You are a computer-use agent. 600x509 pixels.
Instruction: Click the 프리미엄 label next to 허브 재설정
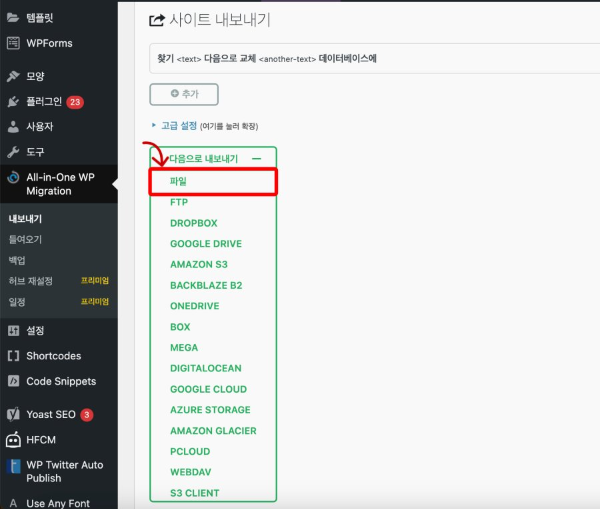pos(95,281)
